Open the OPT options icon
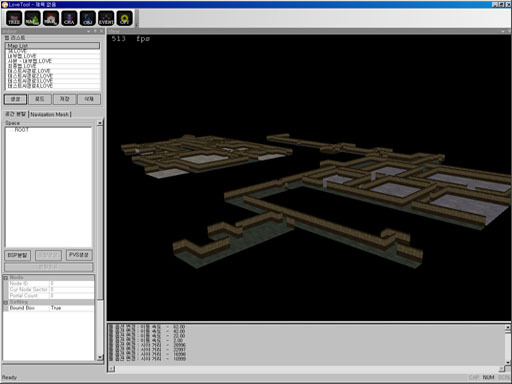 (125, 18)
